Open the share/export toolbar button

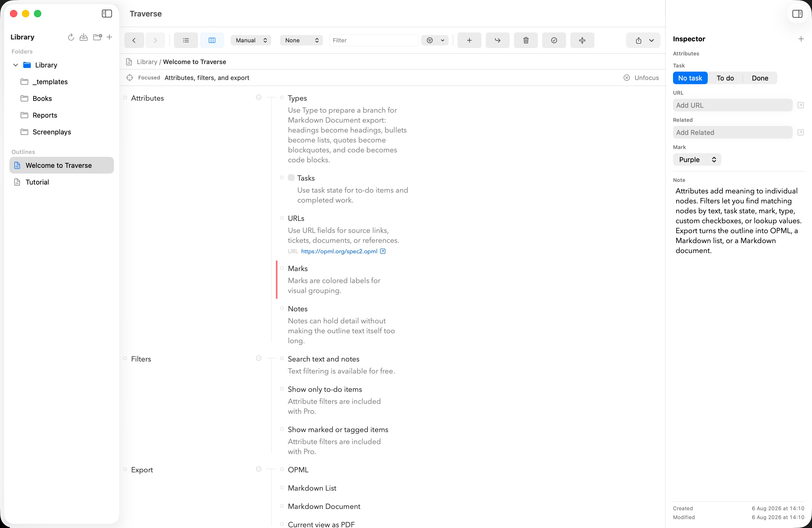click(638, 40)
